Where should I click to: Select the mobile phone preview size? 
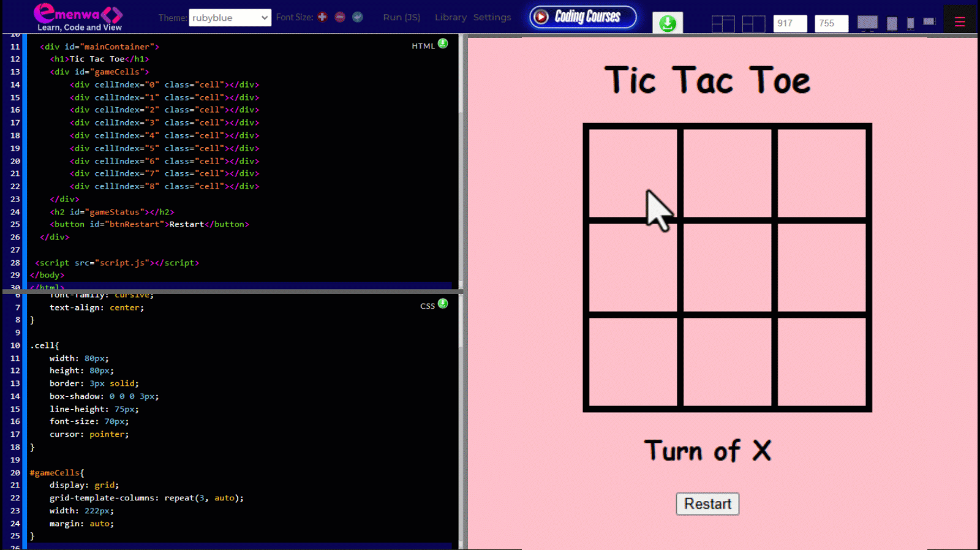pyautogui.click(x=911, y=23)
